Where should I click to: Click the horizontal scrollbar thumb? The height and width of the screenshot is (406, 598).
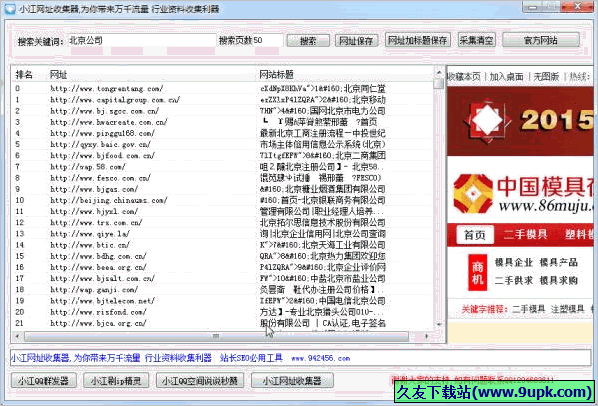216,336
